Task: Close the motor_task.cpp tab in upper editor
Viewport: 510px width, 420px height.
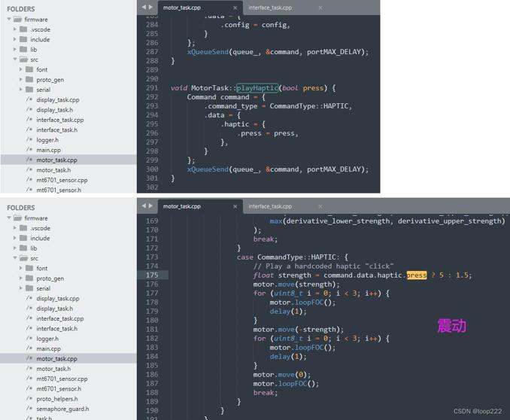Action: point(235,8)
